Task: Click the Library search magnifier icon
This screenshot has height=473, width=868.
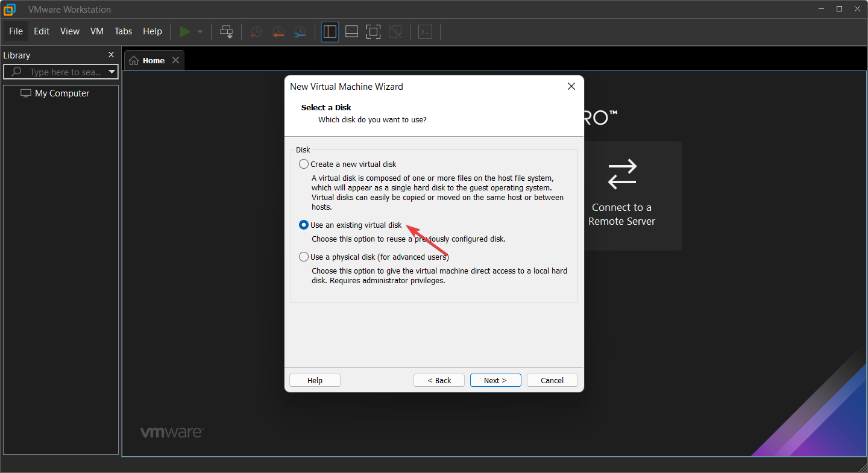Action: [x=17, y=72]
